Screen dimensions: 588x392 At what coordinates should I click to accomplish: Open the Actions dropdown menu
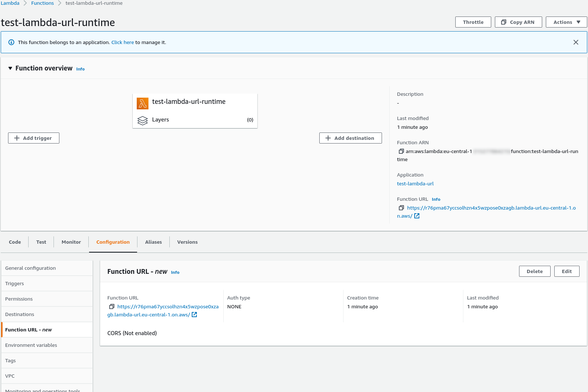[x=566, y=22]
